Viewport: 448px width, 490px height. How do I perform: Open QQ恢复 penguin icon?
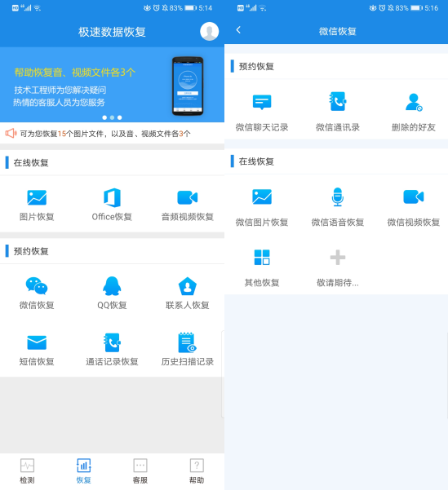[x=112, y=285]
